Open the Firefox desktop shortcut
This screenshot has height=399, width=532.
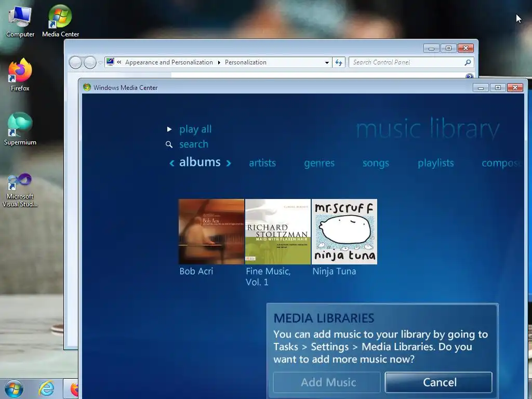(x=20, y=75)
